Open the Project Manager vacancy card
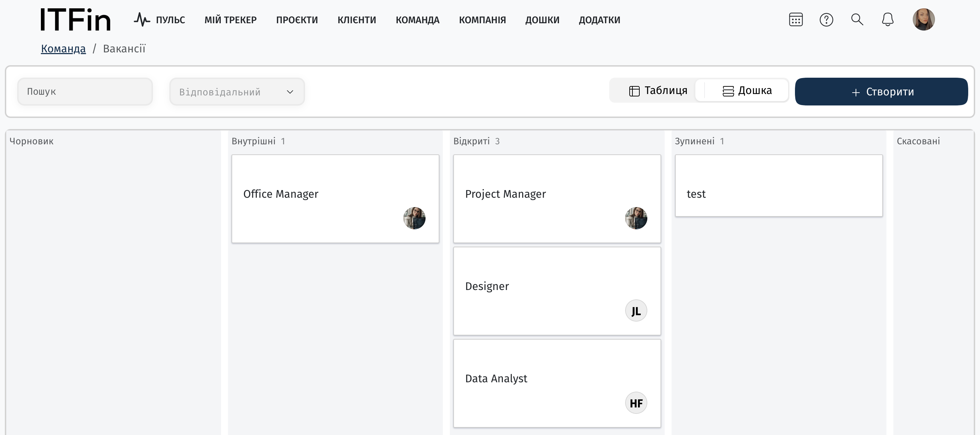The width and height of the screenshot is (980, 435). click(x=557, y=198)
